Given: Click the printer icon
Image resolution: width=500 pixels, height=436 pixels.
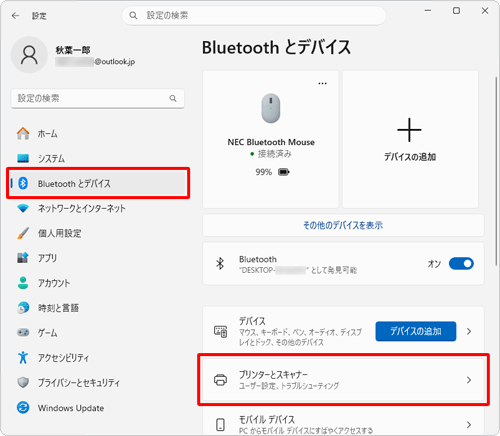Looking at the screenshot, I should pos(220,380).
